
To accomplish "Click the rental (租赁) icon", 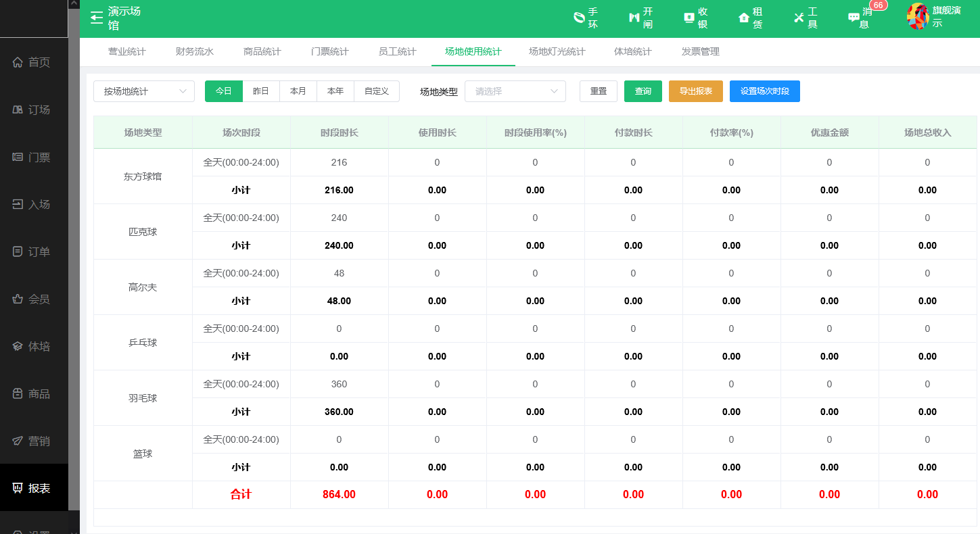I will (744, 18).
